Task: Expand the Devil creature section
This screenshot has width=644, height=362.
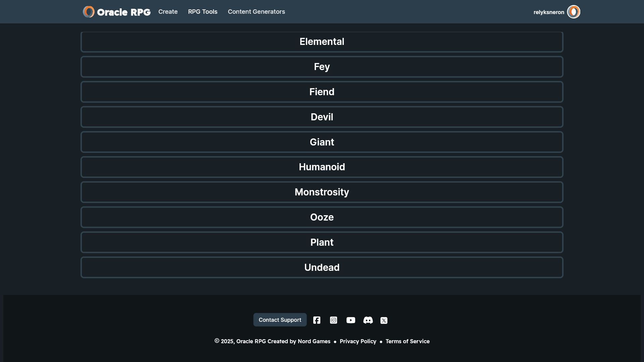Action: click(322, 117)
